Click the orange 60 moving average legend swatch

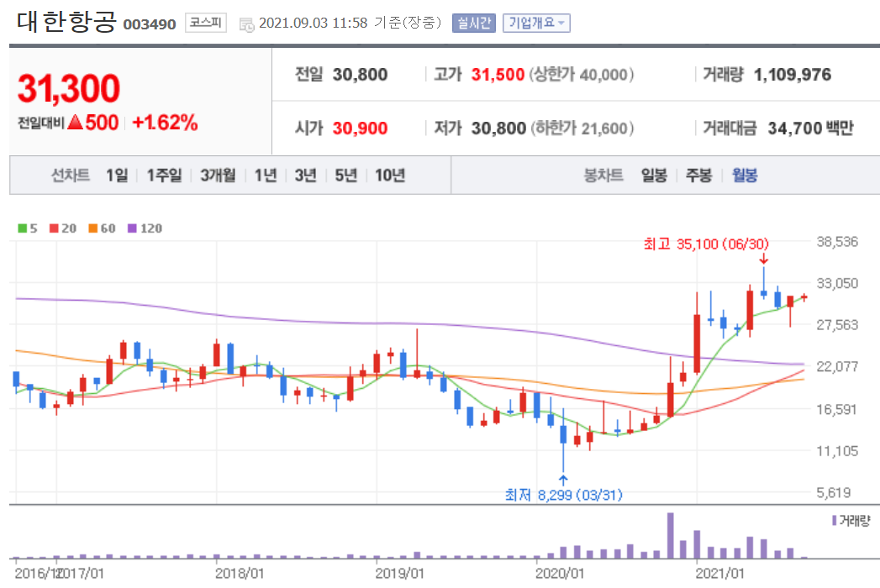(x=93, y=228)
